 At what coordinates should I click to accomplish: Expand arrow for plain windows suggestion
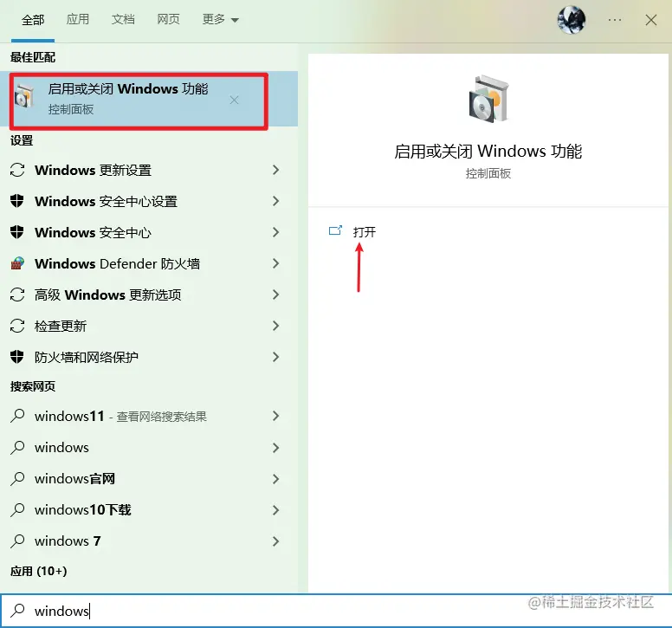276,448
